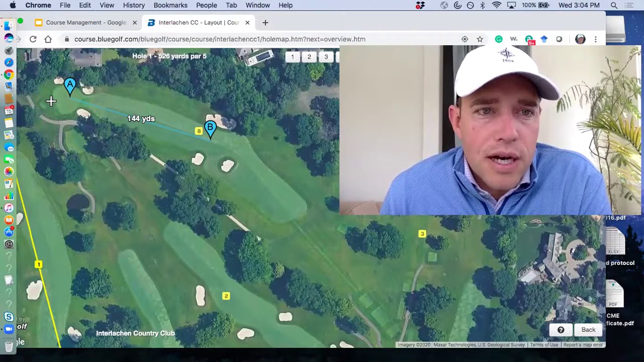
Task: Open the AirPlay display menu
Action: coord(511,5)
